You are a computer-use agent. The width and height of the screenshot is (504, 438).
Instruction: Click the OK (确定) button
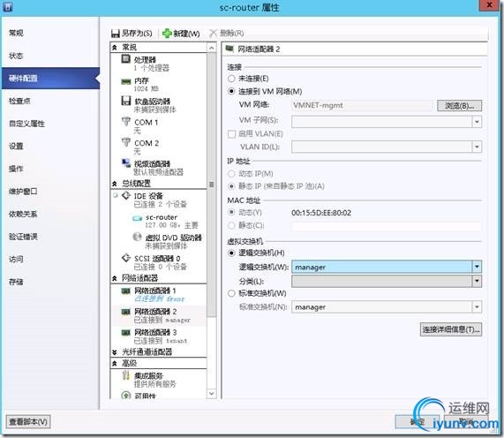[x=417, y=421]
